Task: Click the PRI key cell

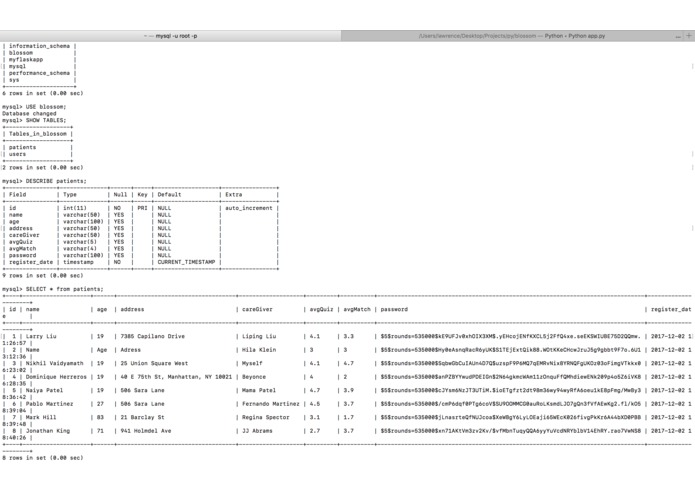Action: 142,208
